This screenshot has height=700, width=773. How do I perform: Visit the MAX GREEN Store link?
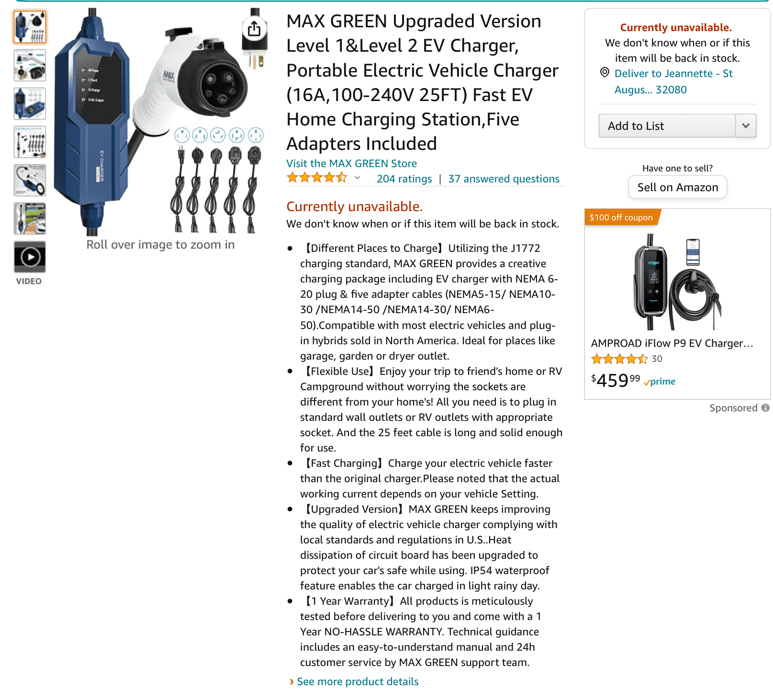(351, 164)
